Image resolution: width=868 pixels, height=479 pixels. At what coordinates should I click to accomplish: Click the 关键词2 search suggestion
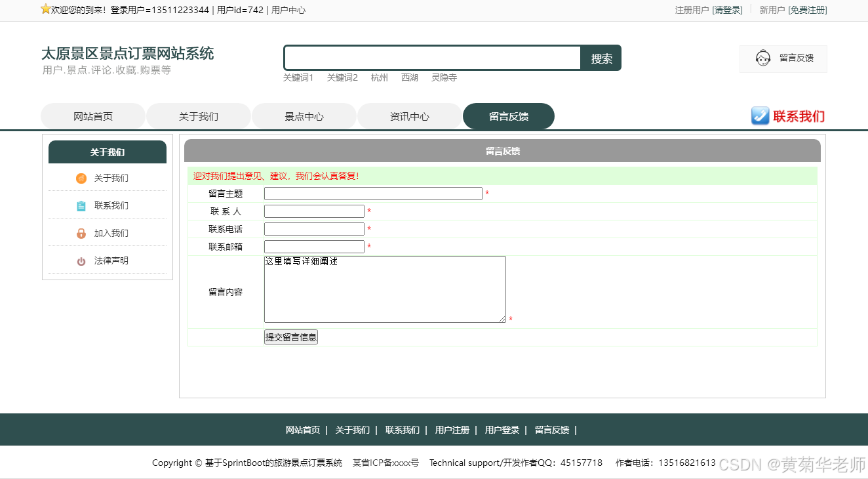[342, 77]
